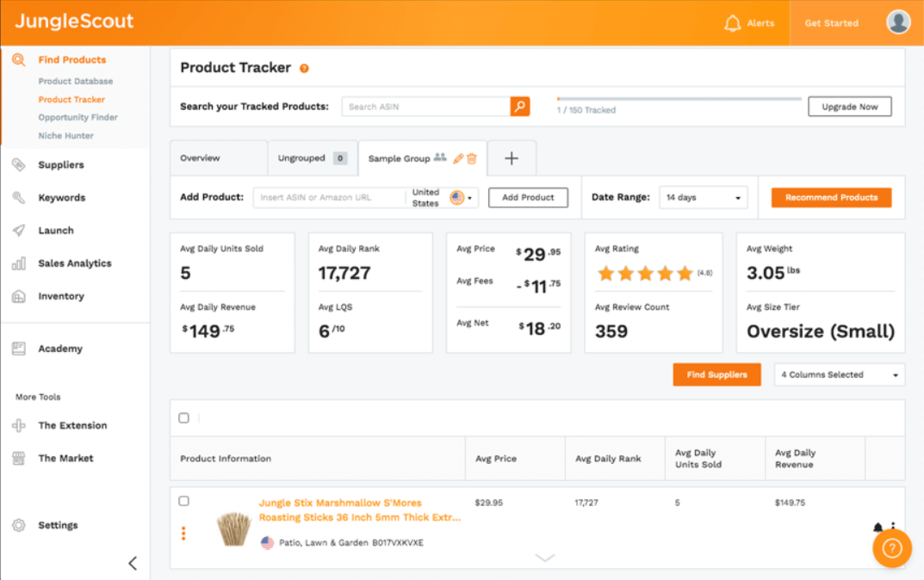Click the 1 / 150 Tracked label

coord(586,110)
